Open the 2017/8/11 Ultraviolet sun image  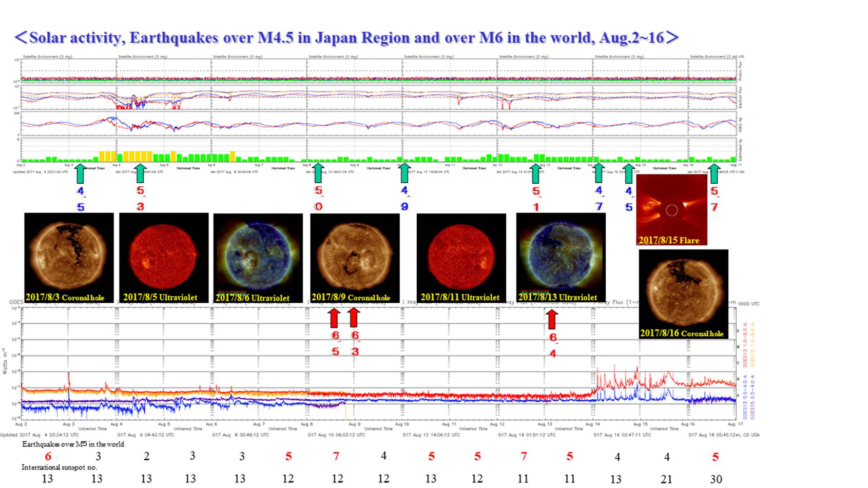[461, 258]
